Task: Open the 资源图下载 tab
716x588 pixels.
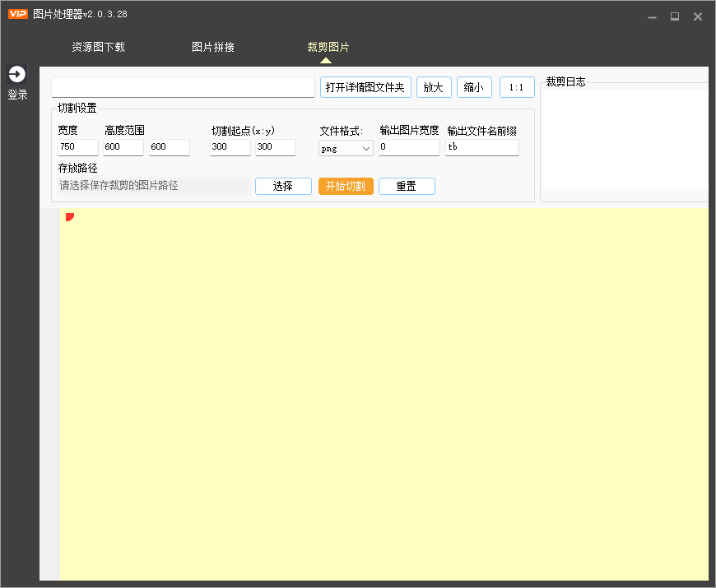Action: pyautogui.click(x=98, y=47)
